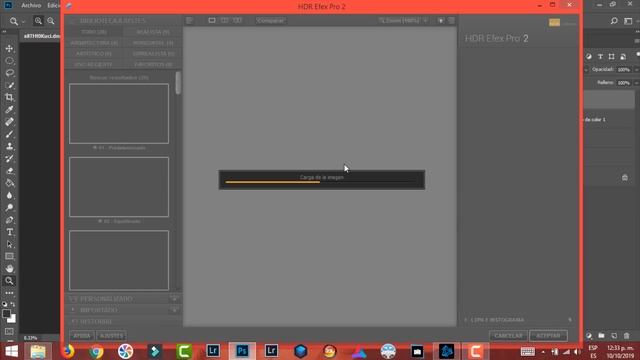The height and width of the screenshot is (360, 640).
Task: Click the Aceptar button
Action: [x=548, y=336]
